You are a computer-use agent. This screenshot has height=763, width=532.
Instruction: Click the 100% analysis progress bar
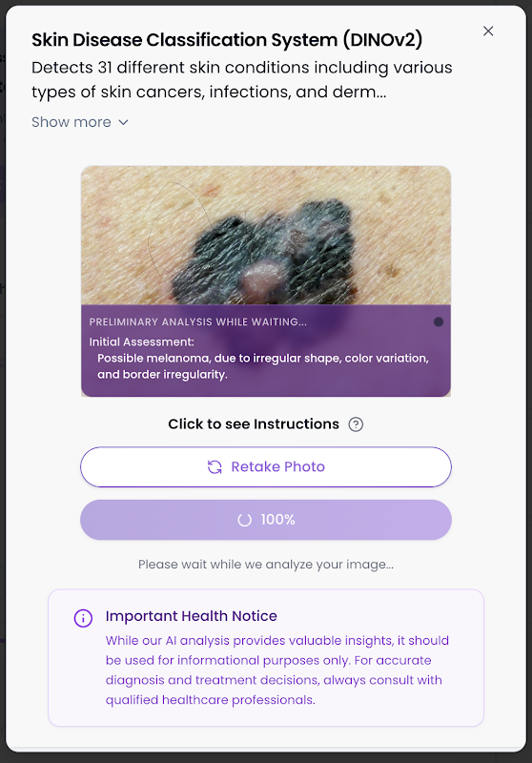click(x=266, y=520)
